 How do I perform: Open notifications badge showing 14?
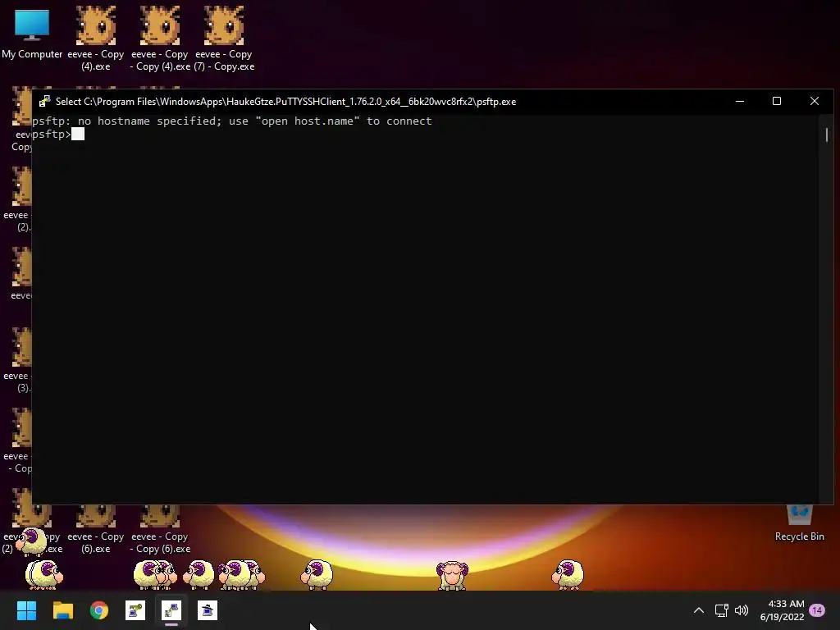click(x=817, y=610)
